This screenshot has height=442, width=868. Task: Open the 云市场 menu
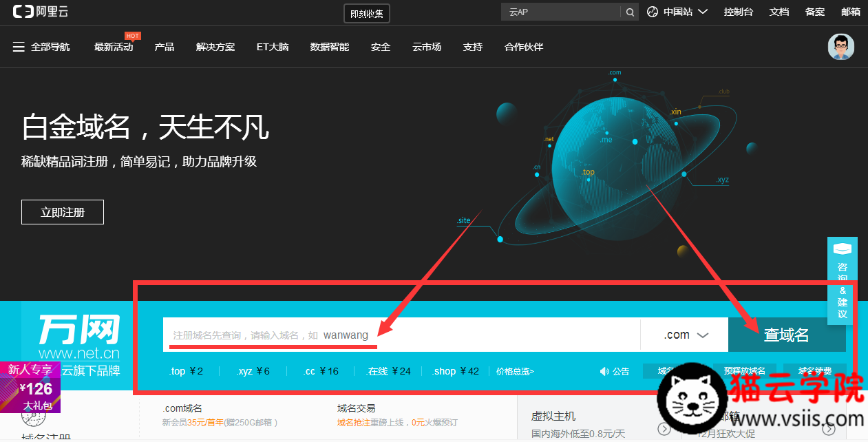[x=427, y=47]
